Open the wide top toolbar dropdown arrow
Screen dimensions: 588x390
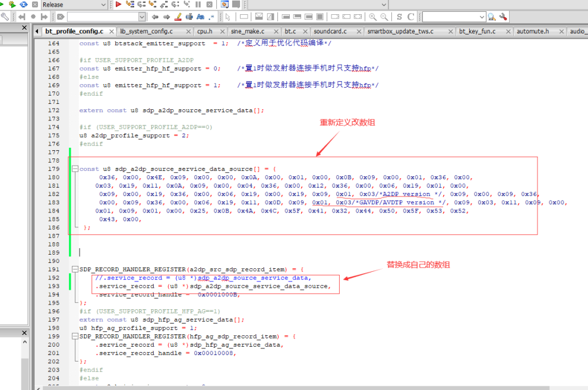384,5
